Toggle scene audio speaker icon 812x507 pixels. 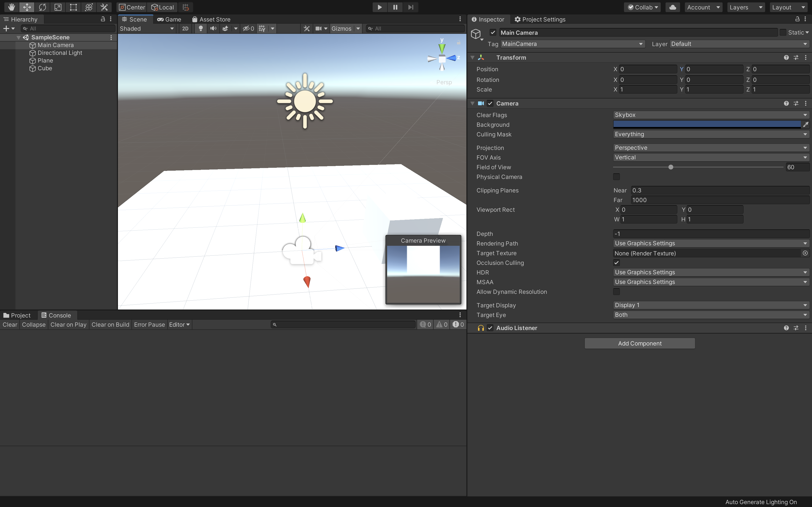click(213, 28)
